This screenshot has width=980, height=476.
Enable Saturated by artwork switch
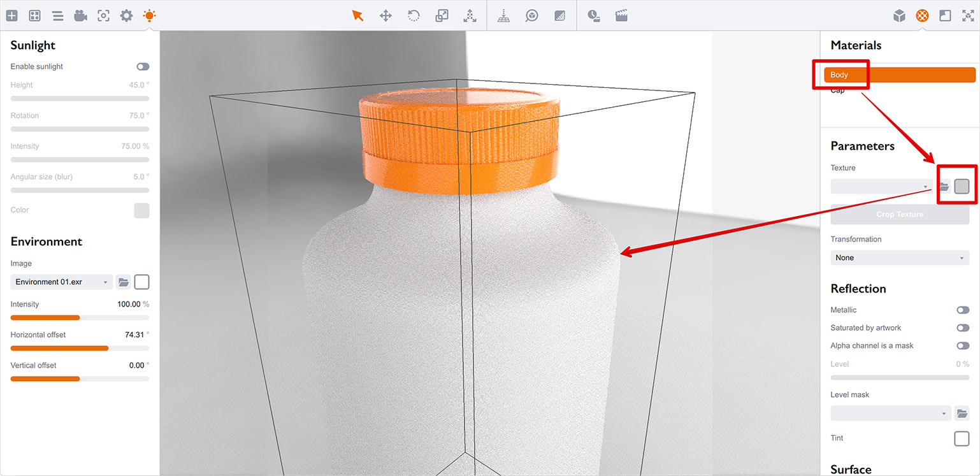point(962,328)
